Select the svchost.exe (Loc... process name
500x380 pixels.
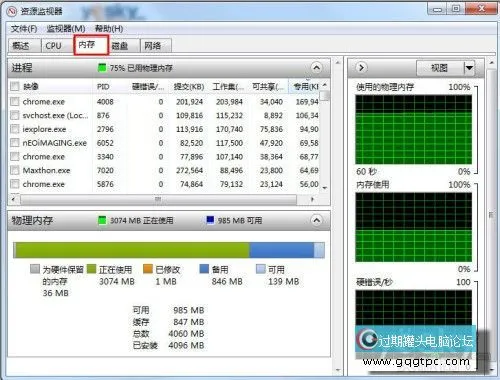55,115
